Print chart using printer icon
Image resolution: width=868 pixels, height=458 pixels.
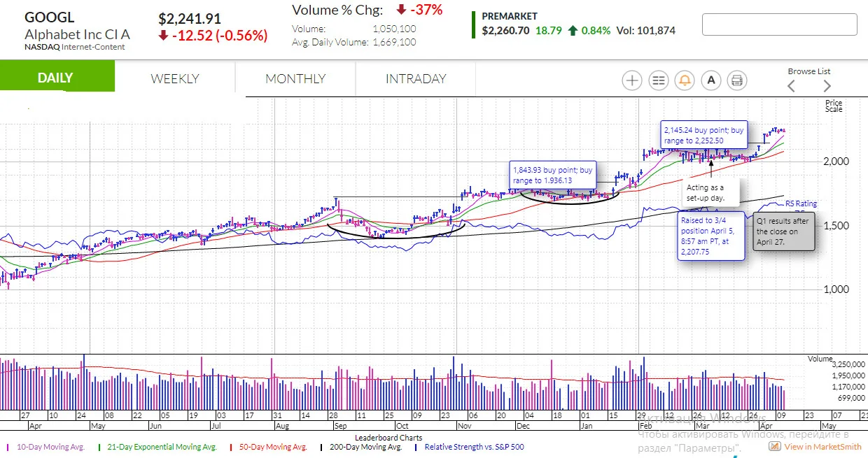737,80
